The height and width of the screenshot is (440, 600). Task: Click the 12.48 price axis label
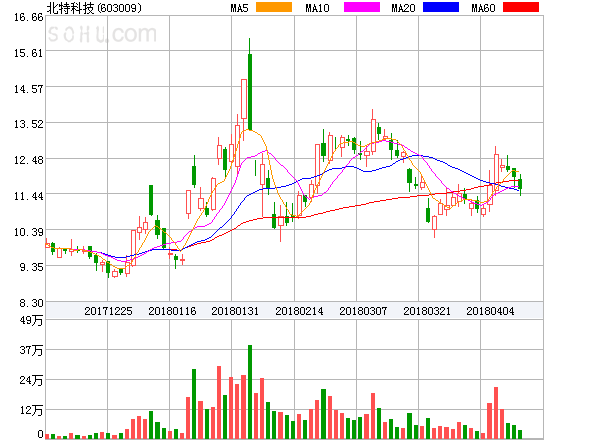tap(29, 160)
